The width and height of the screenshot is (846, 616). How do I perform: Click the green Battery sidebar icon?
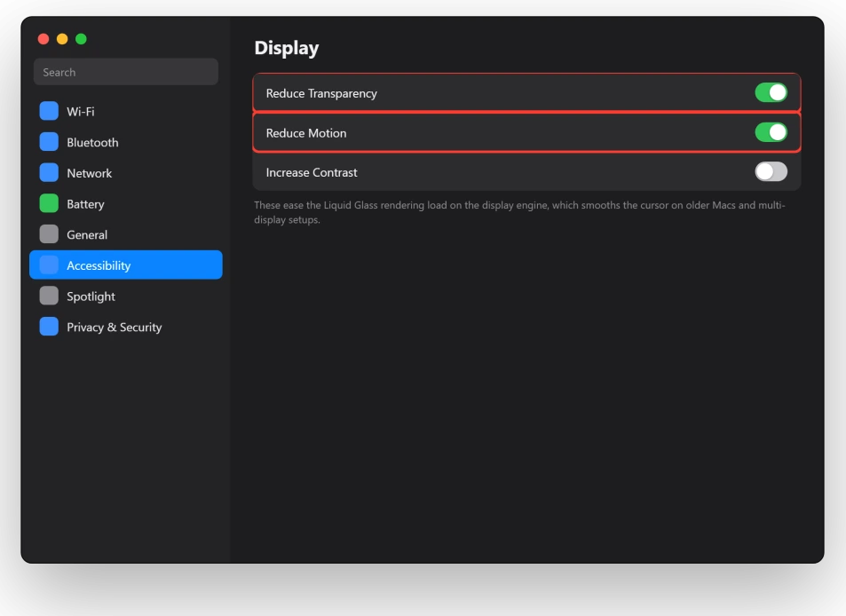coord(49,203)
